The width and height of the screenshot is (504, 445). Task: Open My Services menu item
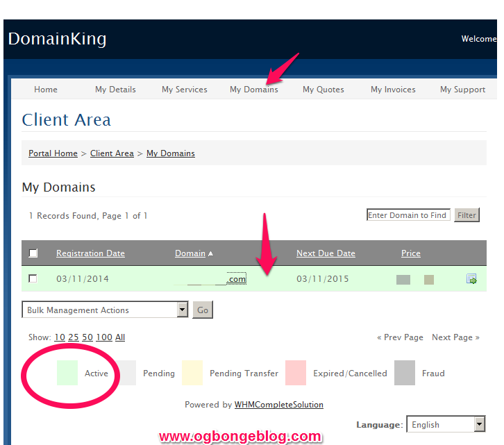point(185,90)
